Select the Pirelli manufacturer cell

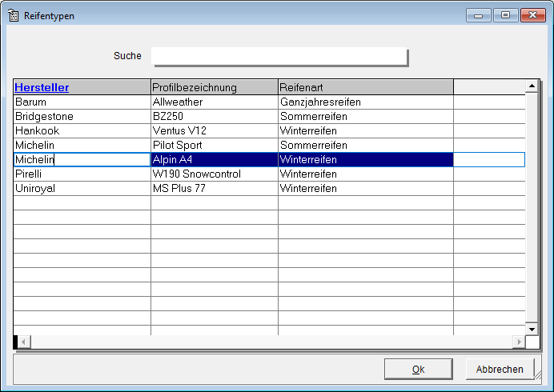click(x=82, y=174)
